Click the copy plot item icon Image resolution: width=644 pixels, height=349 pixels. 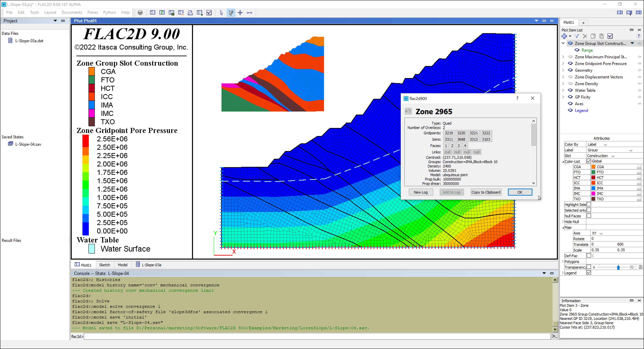(593, 36)
